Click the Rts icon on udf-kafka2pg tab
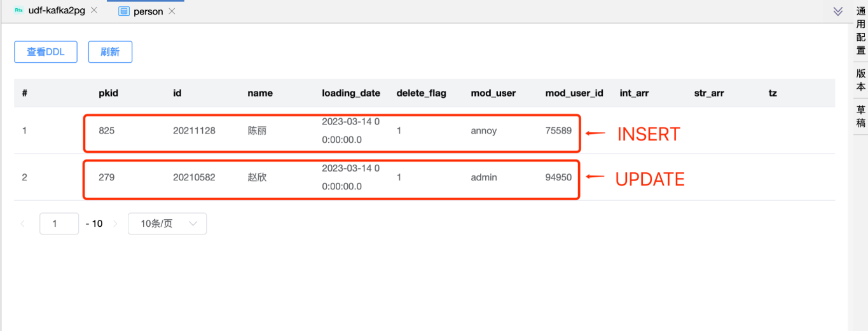 19,10
